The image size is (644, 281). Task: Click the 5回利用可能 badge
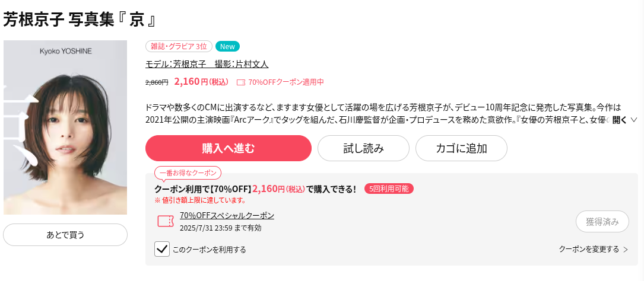tap(389, 189)
